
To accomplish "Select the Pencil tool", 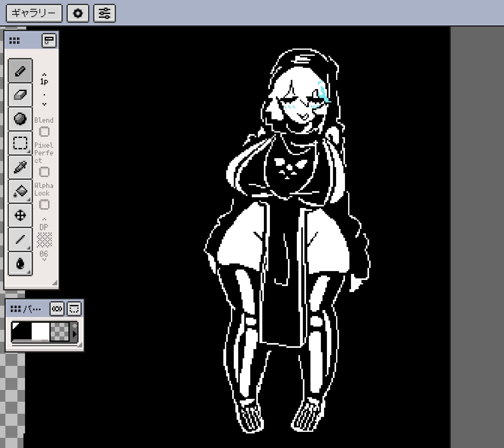I will coord(20,71).
